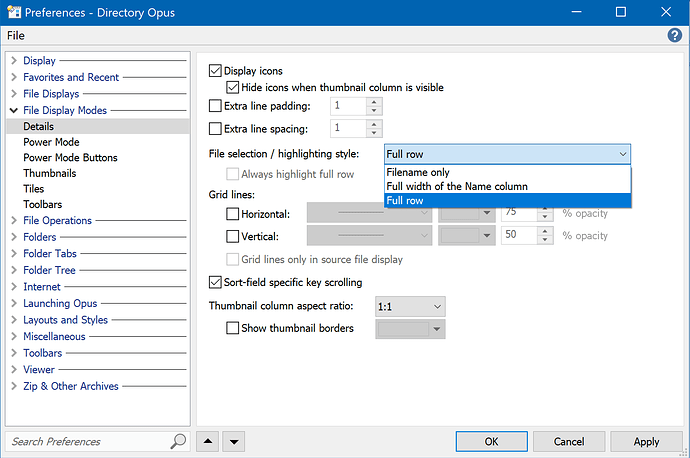
Task: Expand the Viewer category
Action: 14,369
